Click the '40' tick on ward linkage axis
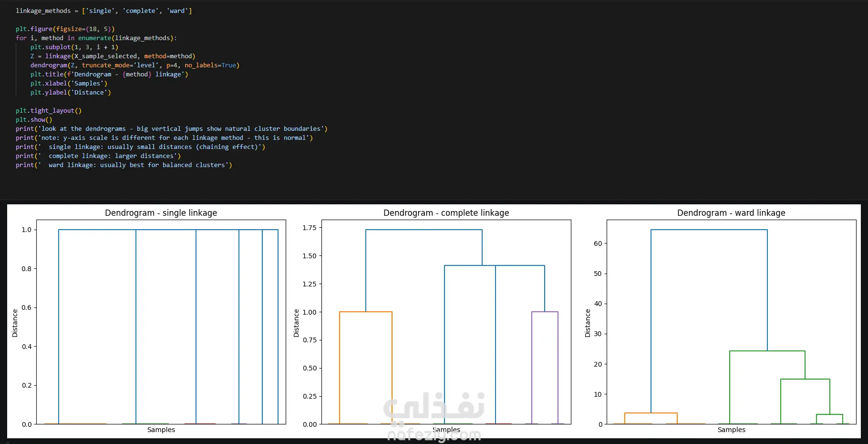 coord(598,304)
